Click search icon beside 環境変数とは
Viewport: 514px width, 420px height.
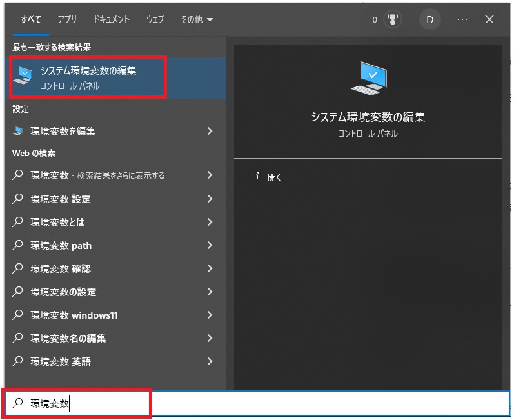(x=17, y=222)
